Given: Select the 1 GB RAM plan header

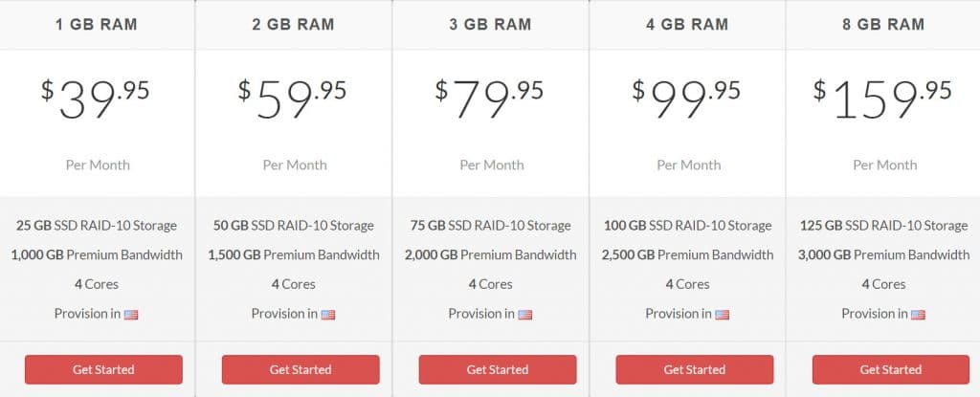Looking at the screenshot, I should pyautogui.click(x=97, y=24).
